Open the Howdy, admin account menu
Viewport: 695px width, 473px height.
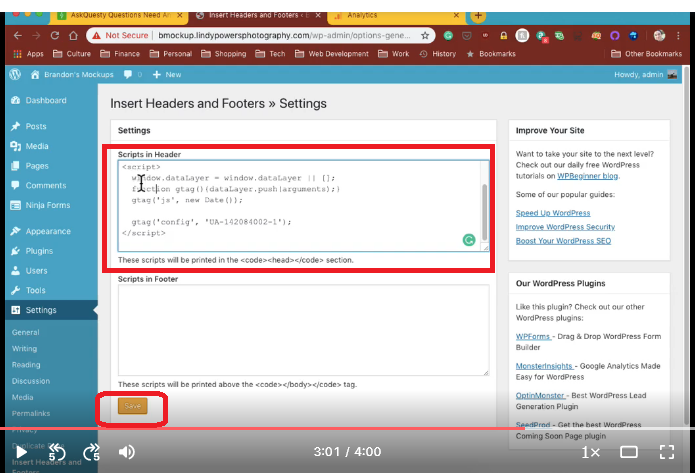point(646,74)
